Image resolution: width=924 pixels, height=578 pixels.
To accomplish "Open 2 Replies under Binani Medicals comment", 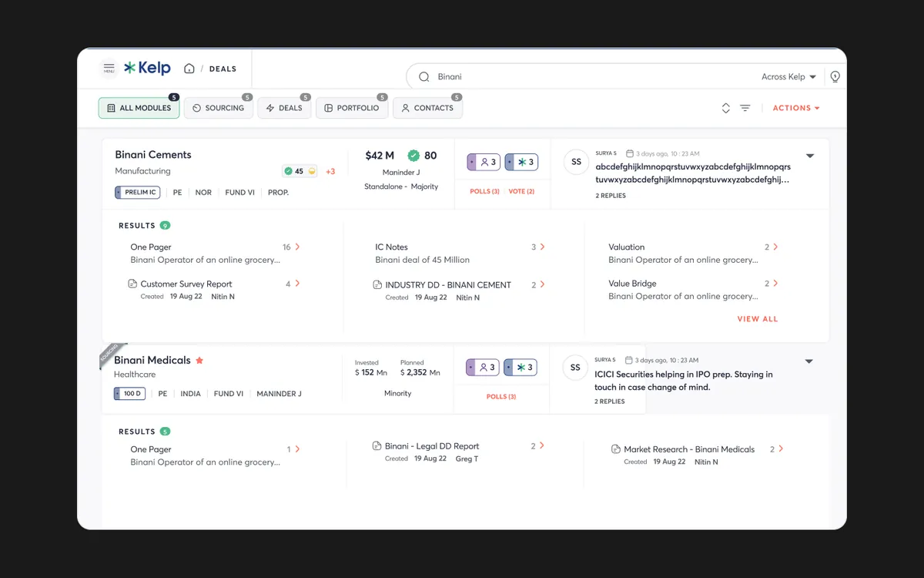I will pyautogui.click(x=610, y=402).
